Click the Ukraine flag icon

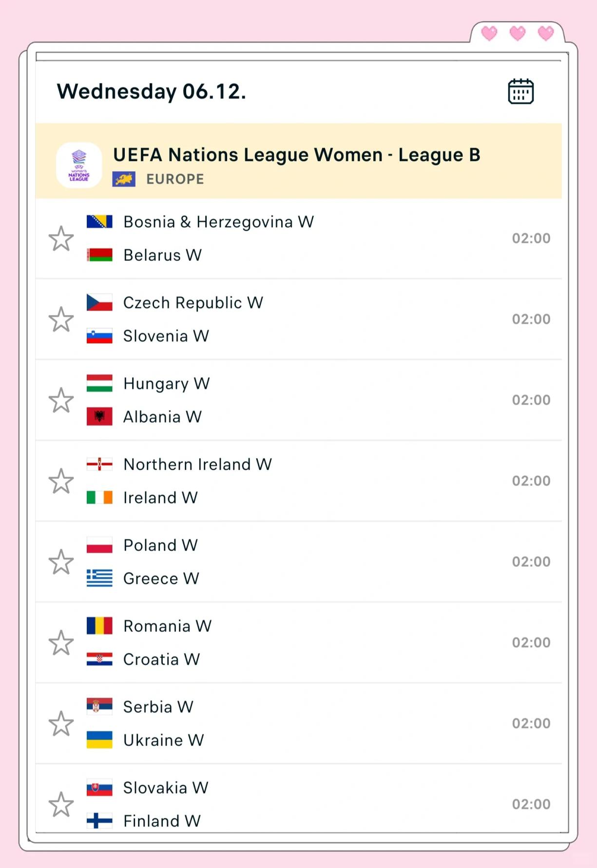tap(99, 740)
